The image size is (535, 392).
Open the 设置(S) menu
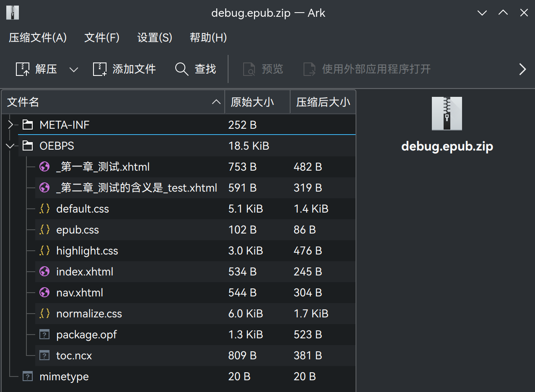154,38
